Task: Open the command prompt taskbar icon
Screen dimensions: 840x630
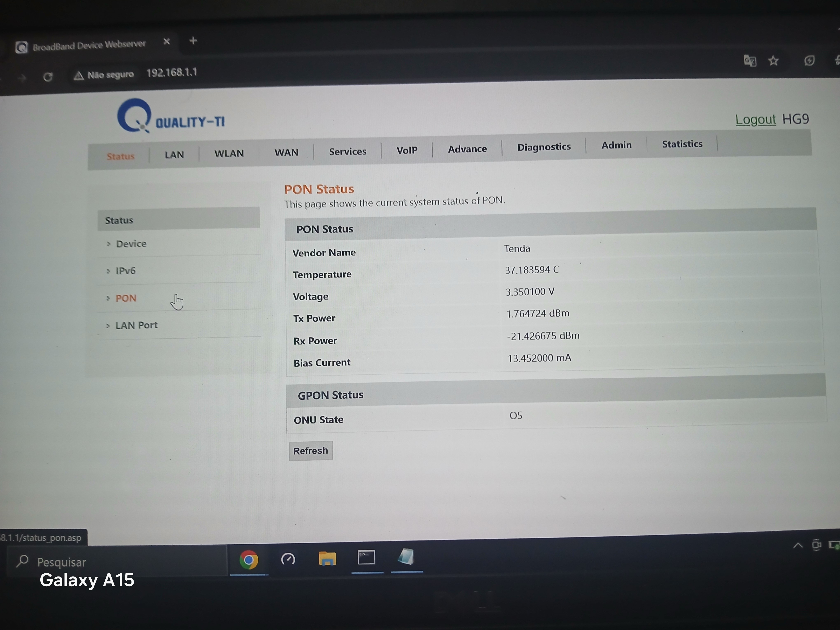Action: 366,558
